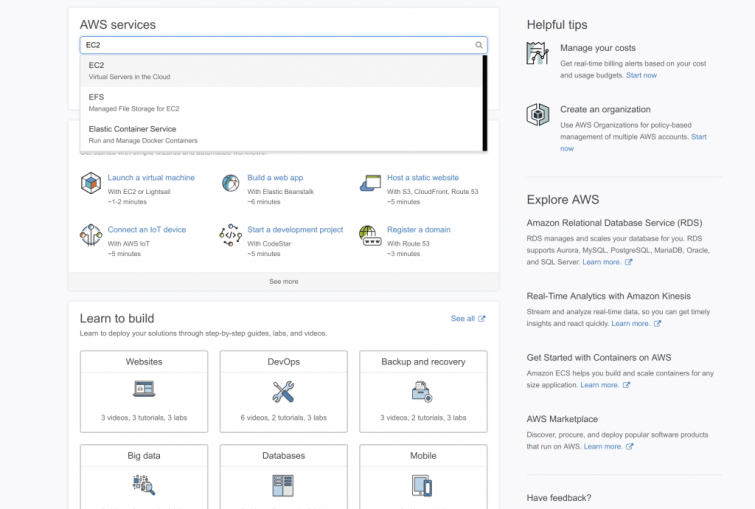Click the Create an organization cube icon
The height and width of the screenshot is (509, 755).
[537, 115]
